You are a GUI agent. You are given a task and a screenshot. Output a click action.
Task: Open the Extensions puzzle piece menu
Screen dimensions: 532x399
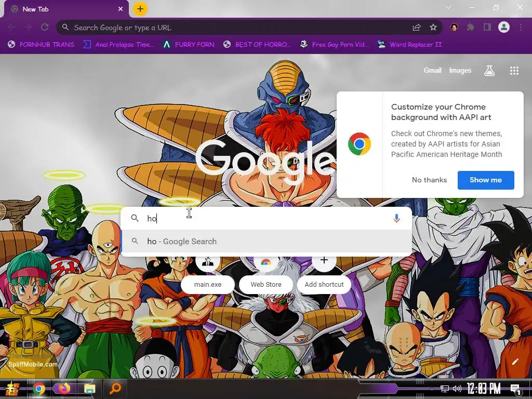point(471,27)
